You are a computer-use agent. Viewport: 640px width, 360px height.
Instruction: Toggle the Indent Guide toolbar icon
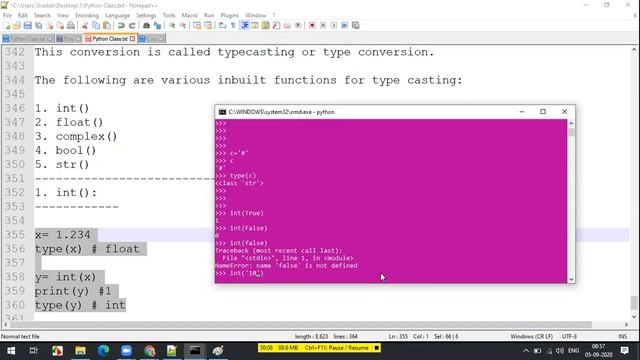(244, 26)
